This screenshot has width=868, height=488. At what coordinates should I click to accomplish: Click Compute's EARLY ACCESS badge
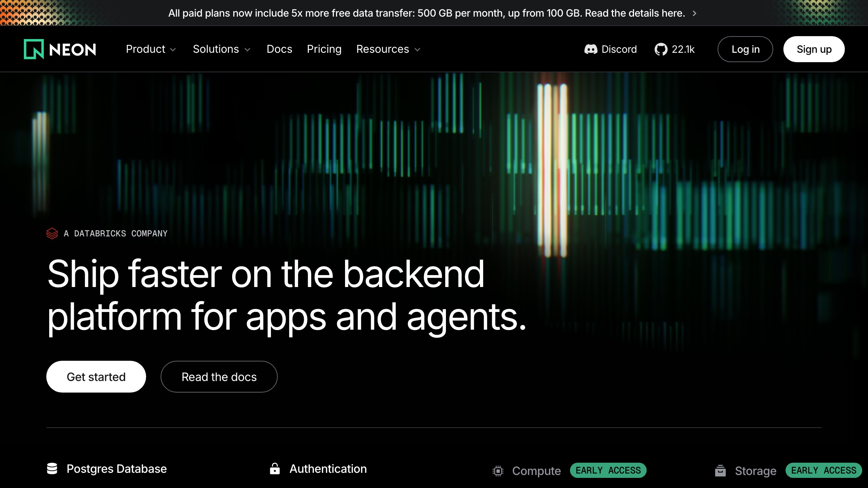608,470
